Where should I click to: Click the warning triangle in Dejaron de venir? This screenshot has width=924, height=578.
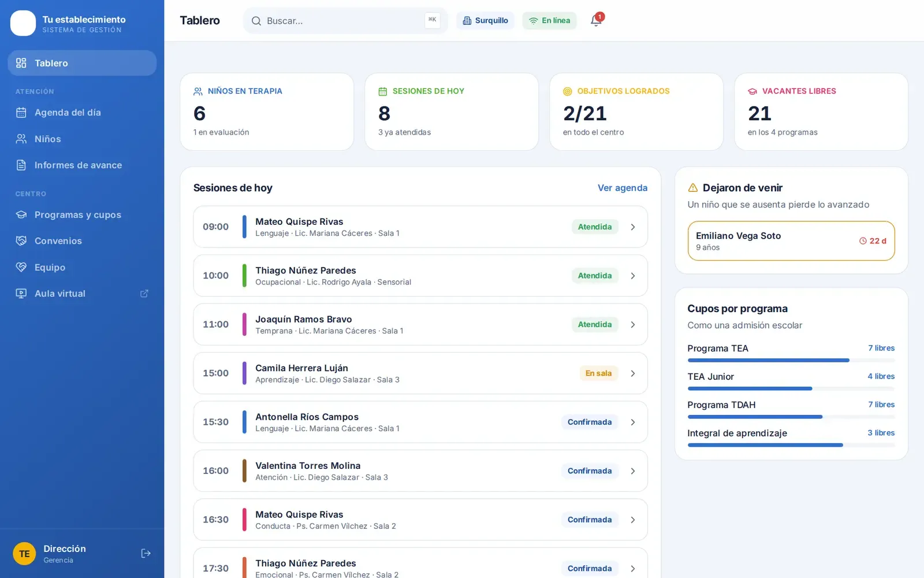pos(693,188)
